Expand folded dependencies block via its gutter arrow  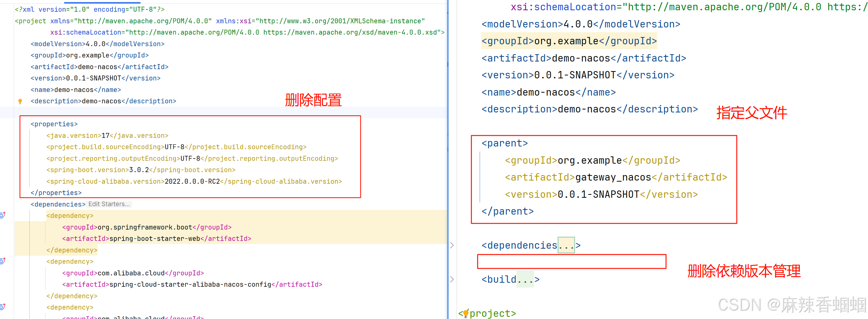[x=452, y=245]
